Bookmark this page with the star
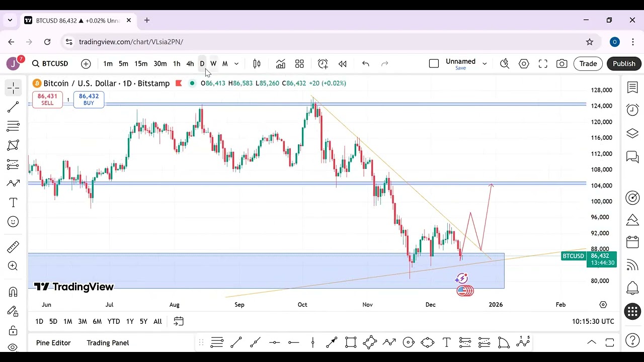 (590, 42)
